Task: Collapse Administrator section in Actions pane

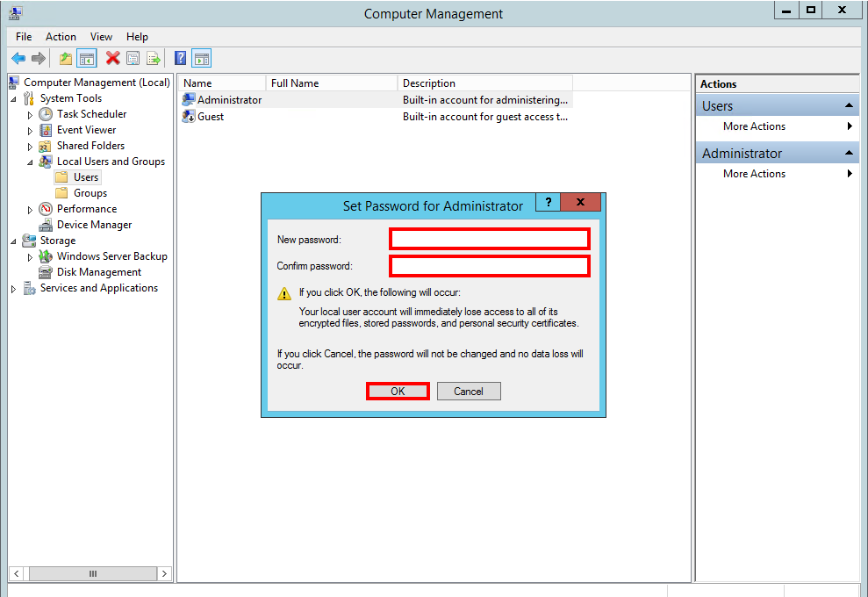Action: [x=849, y=153]
